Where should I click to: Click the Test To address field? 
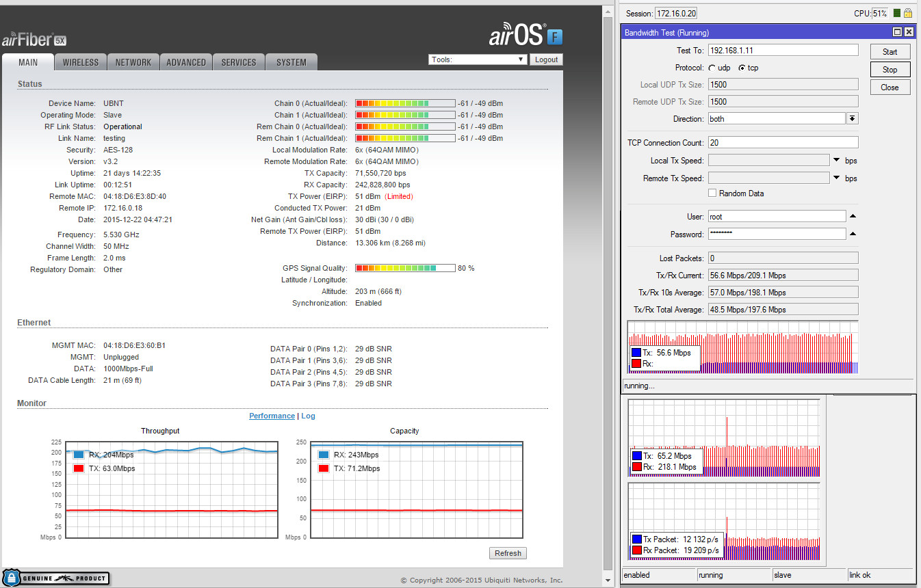783,50
